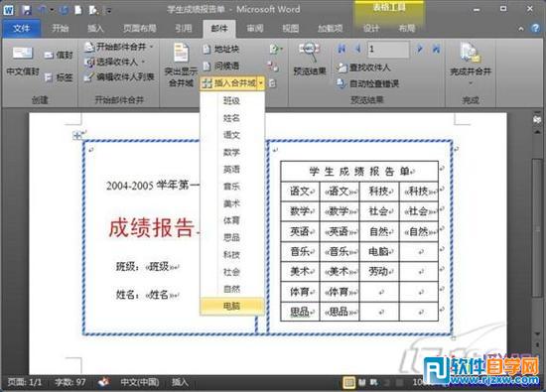This screenshot has height=392, width=546.
Task: Click the 插入合并域 button
Action: [228, 83]
